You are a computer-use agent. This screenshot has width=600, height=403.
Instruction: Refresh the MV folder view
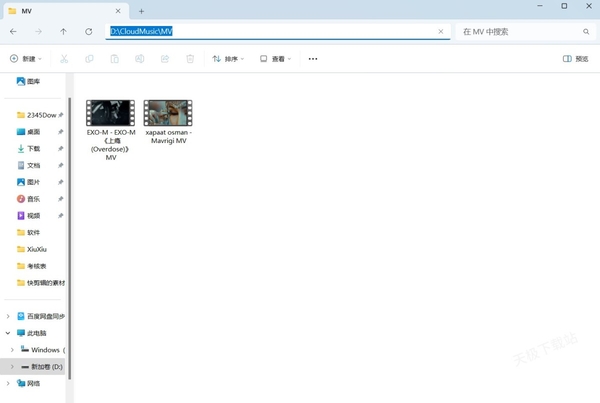(x=89, y=32)
